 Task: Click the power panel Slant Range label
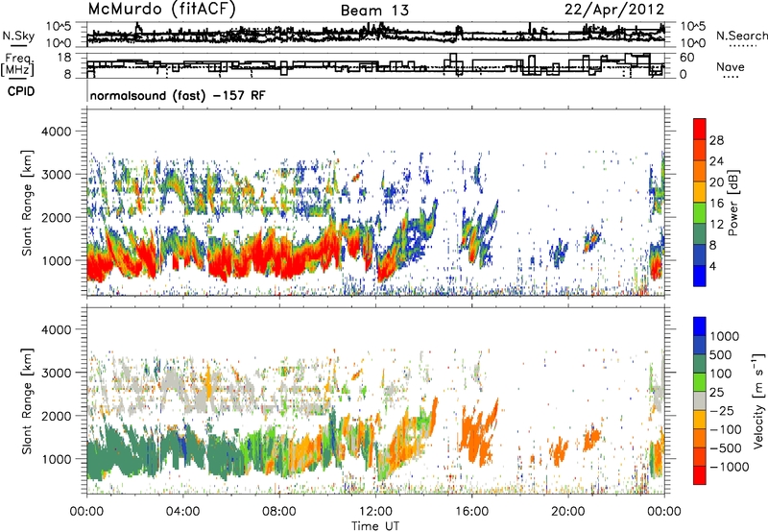[x=27, y=203]
